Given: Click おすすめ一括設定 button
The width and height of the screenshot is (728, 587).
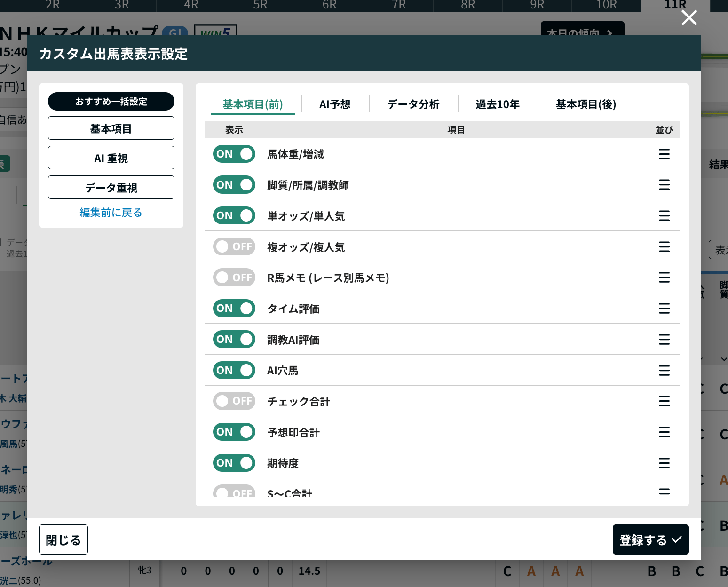Looking at the screenshot, I should (111, 102).
